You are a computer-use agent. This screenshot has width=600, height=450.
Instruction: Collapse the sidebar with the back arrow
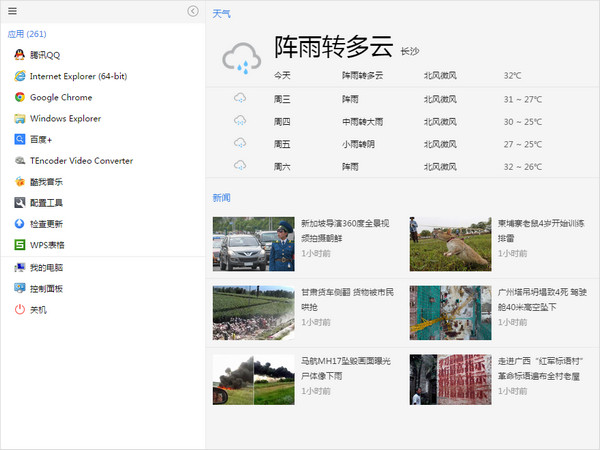tap(193, 11)
